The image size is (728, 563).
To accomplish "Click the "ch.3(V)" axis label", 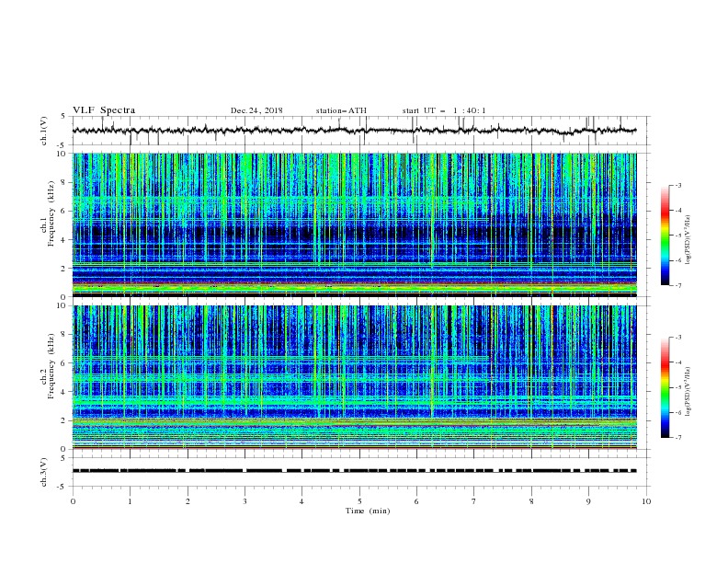I will pyautogui.click(x=44, y=472).
